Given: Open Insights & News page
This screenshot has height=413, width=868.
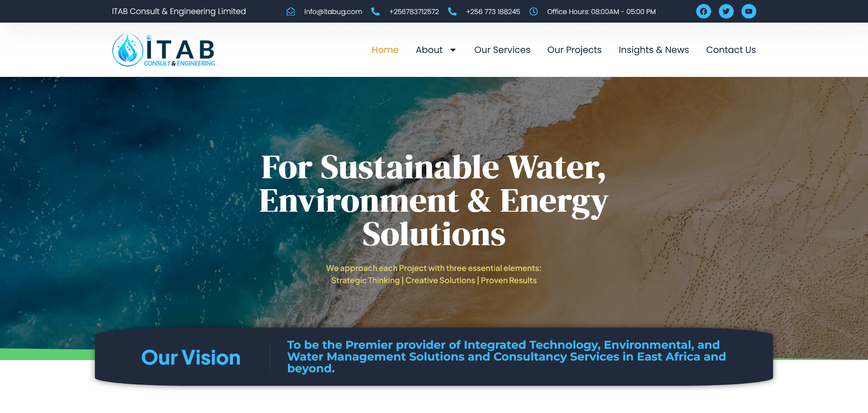Looking at the screenshot, I should coord(653,50).
